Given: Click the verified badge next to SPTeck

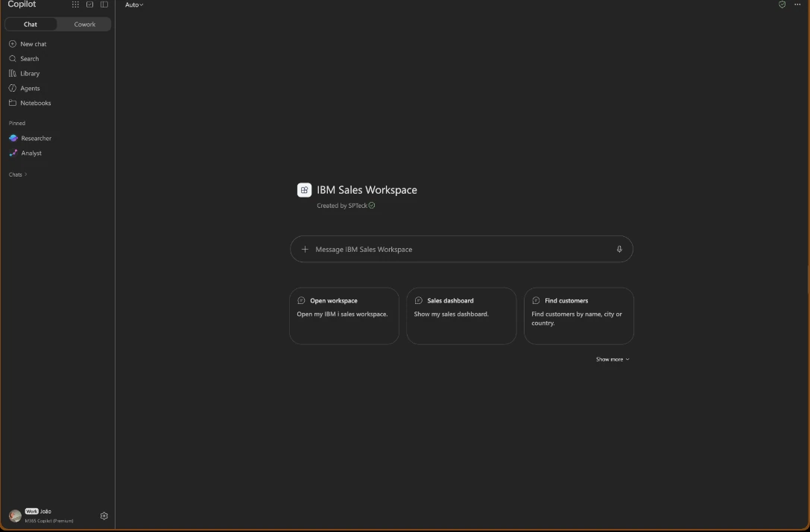Looking at the screenshot, I should pyautogui.click(x=372, y=206).
